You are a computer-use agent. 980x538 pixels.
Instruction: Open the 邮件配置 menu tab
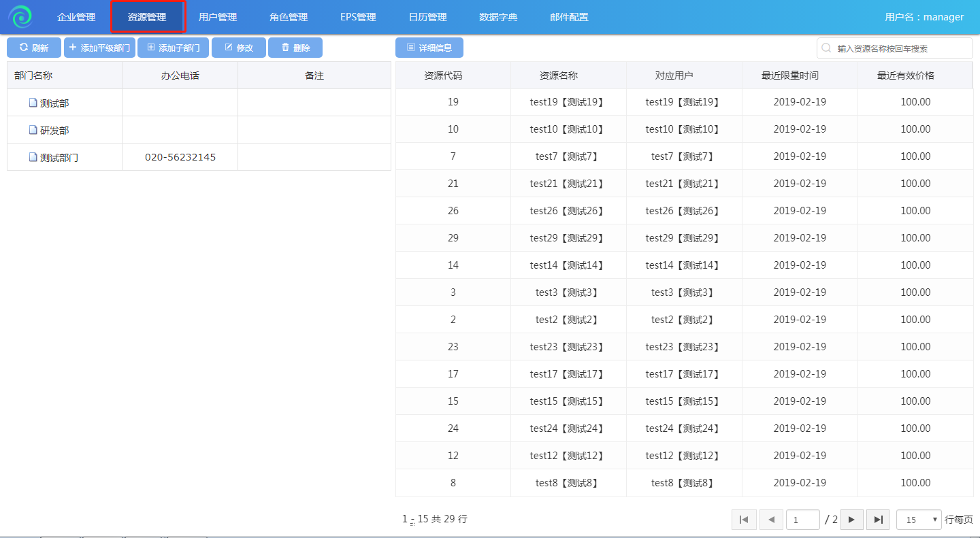[x=569, y=17]
